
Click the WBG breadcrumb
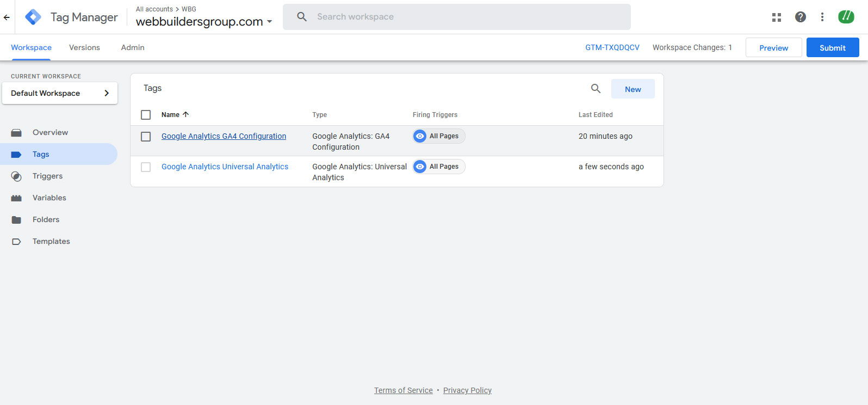pos(189,9)
